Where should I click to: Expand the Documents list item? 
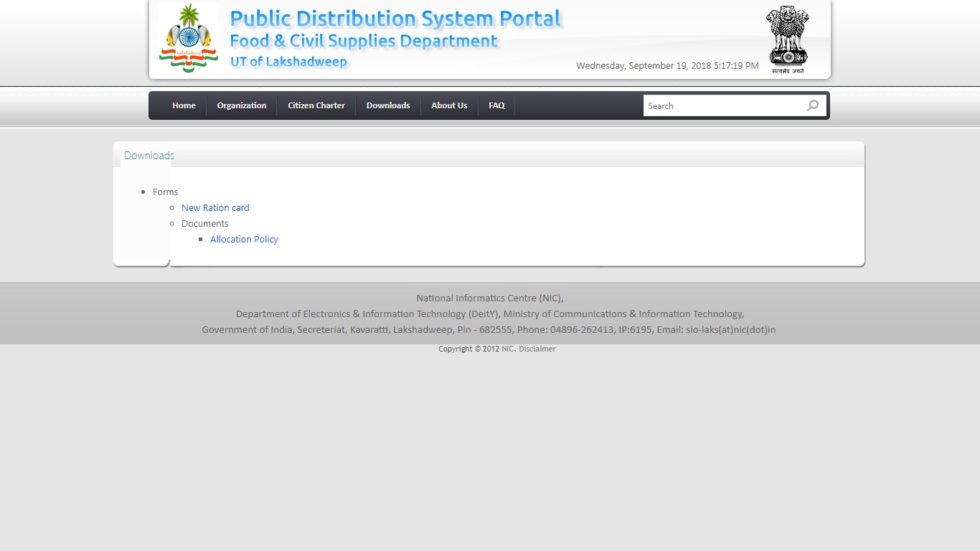tap(204, 223)
